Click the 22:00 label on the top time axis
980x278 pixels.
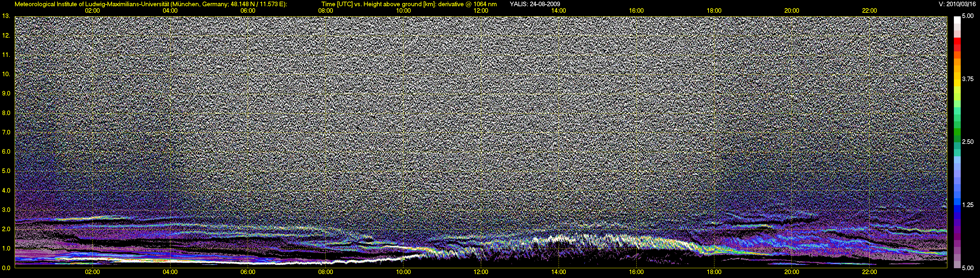870,11
